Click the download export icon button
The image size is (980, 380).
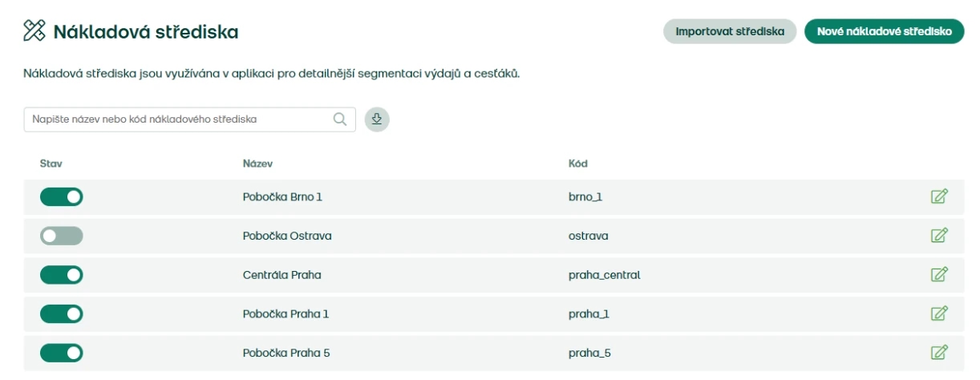[377, 119]
